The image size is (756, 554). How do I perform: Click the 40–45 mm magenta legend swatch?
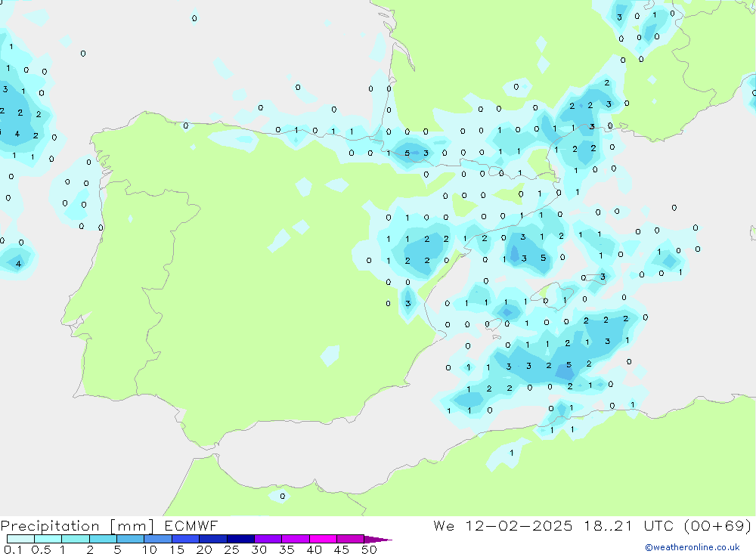coord(323,539)
